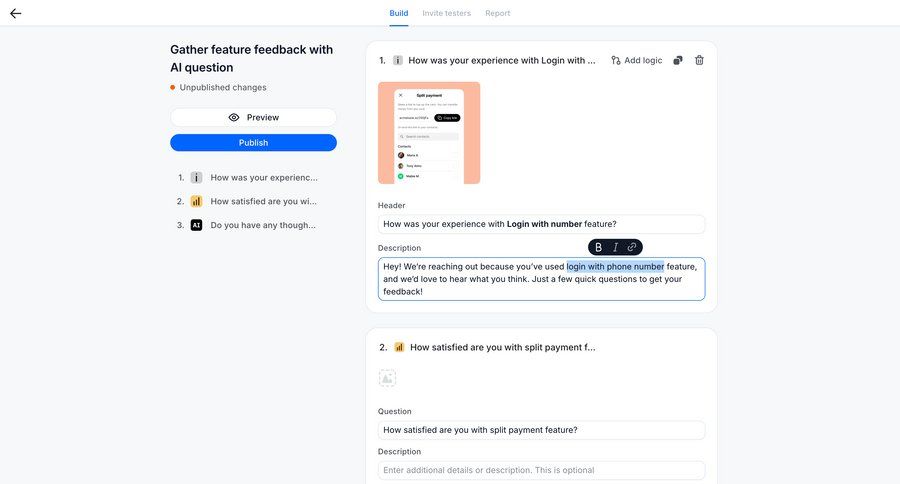The image size is (900, 484).
Task: Select 'Do you have any thoughts' in sidebar
Action: 264,225
